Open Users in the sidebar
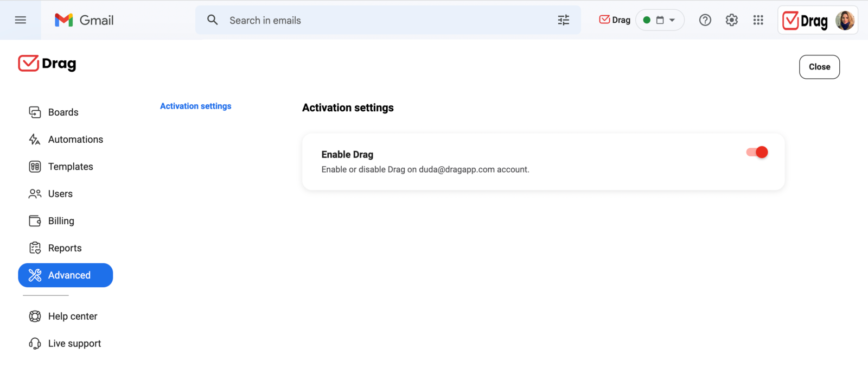868x373 pixels. coord(50,194)
